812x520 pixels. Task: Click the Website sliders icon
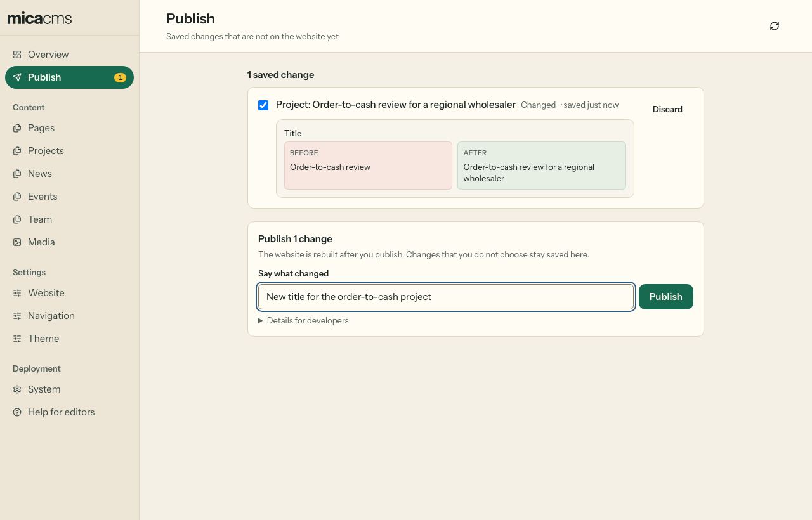point(17,293)
